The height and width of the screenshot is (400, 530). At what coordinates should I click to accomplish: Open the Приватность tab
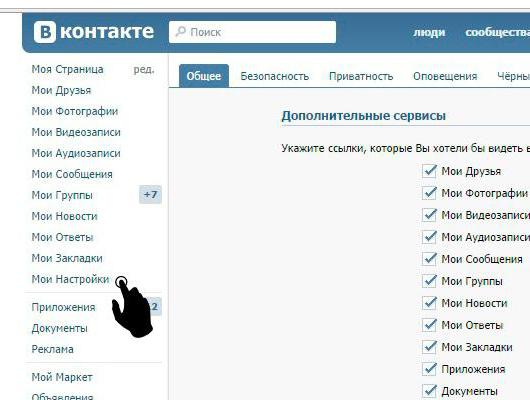tap(361, 76)
